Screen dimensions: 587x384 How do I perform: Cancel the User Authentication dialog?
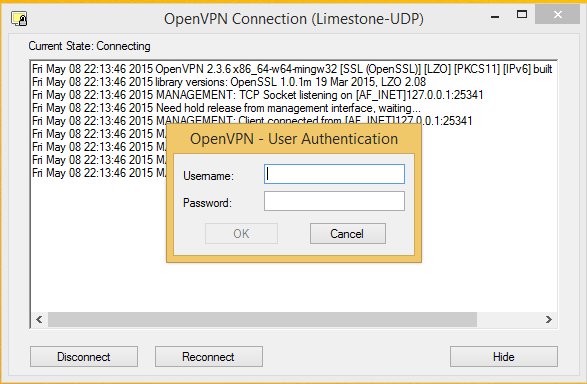tap(348, 234)
